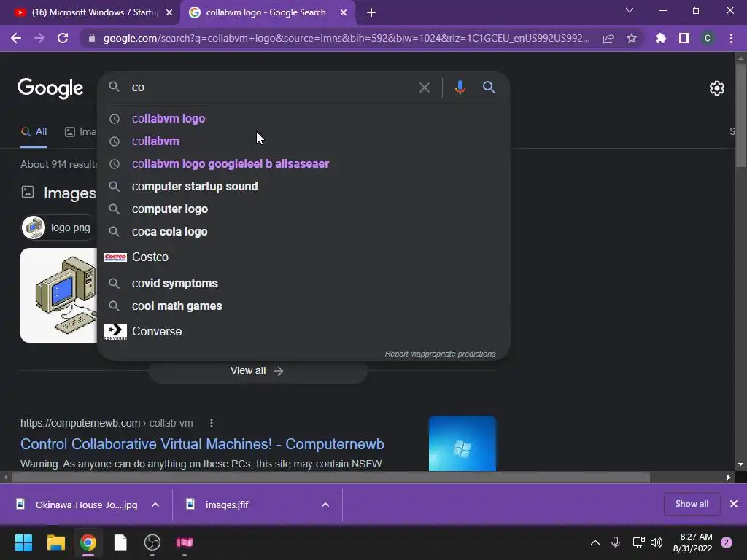This screenshot has height=560, width=747.
Task: Click the logo png filter chip
Action: pos(58,227)
